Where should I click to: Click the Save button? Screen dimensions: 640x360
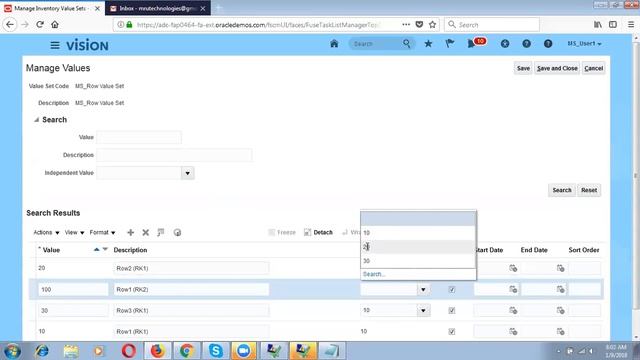click(523, 68)
